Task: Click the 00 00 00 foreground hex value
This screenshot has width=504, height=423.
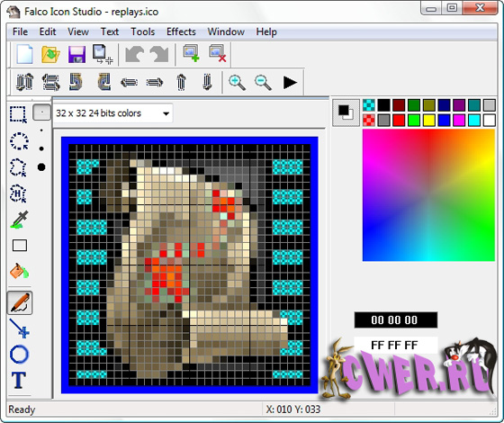Action: (396, 319)
